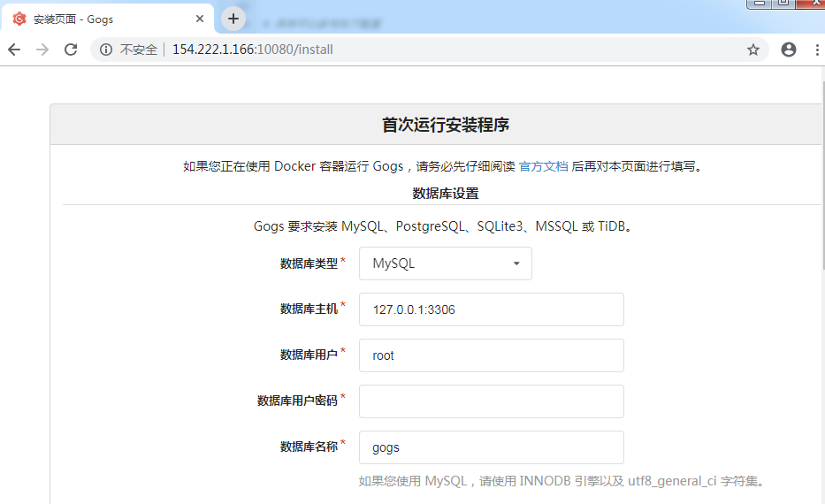Expand the 数据库类型 MySQL dropdown
The width and height of the screenshot is (825, 504).
(x=445, y=263)
